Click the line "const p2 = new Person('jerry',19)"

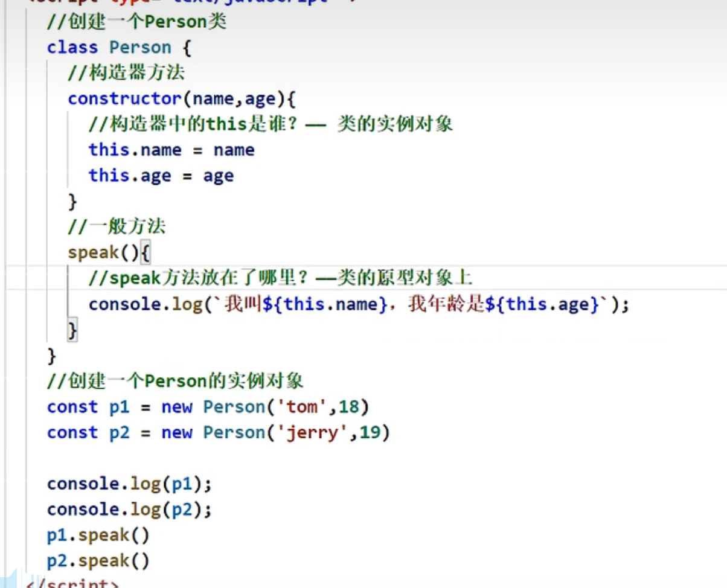(219, 432)
